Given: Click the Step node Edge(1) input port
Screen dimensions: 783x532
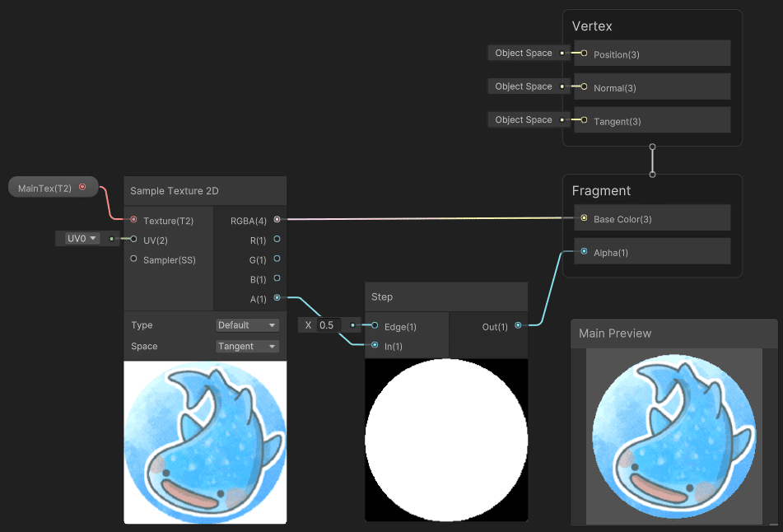Looking at the screenshot, I should pyautogui.click(x=375, y=325).
